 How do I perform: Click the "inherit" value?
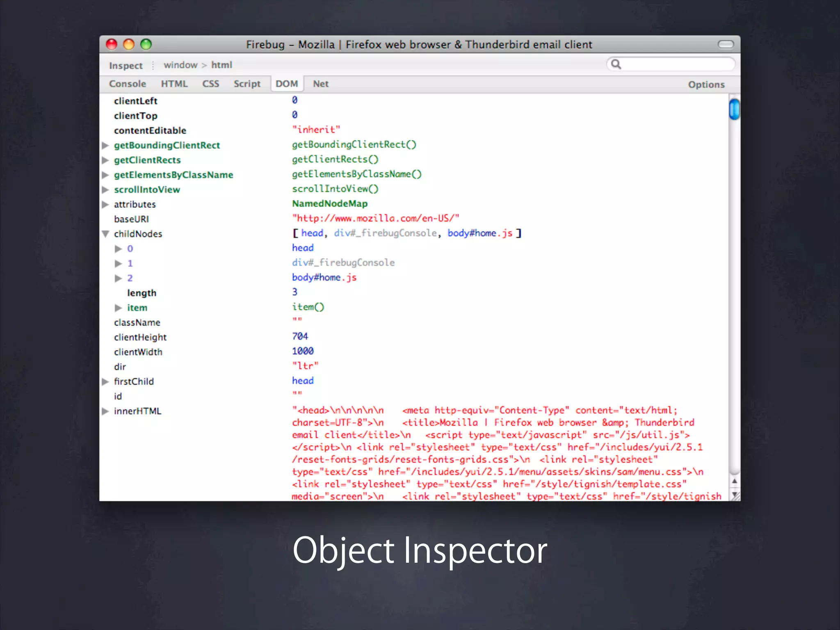(x=316, y=130)
